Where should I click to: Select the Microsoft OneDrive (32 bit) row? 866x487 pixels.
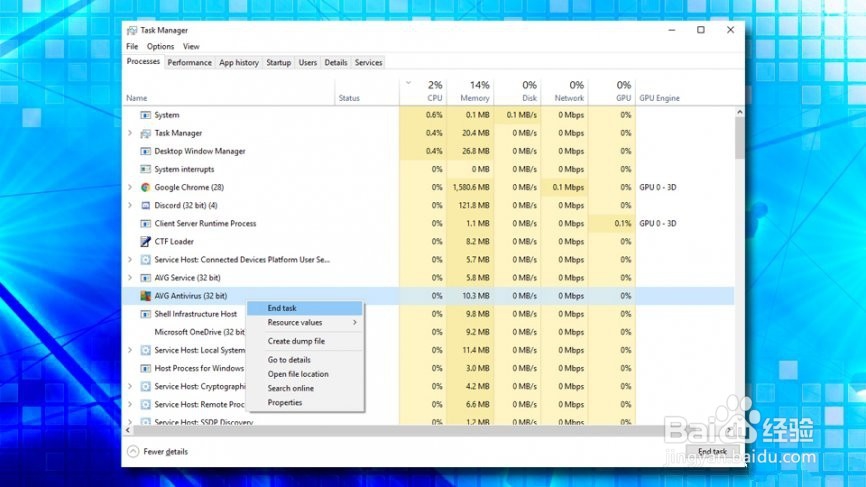pyautogui.click(x=429, y=332)
